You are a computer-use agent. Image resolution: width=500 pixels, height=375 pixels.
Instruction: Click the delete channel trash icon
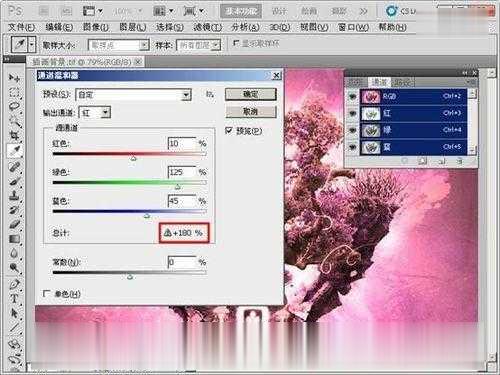pyautogui.click(x=460, y=161)
